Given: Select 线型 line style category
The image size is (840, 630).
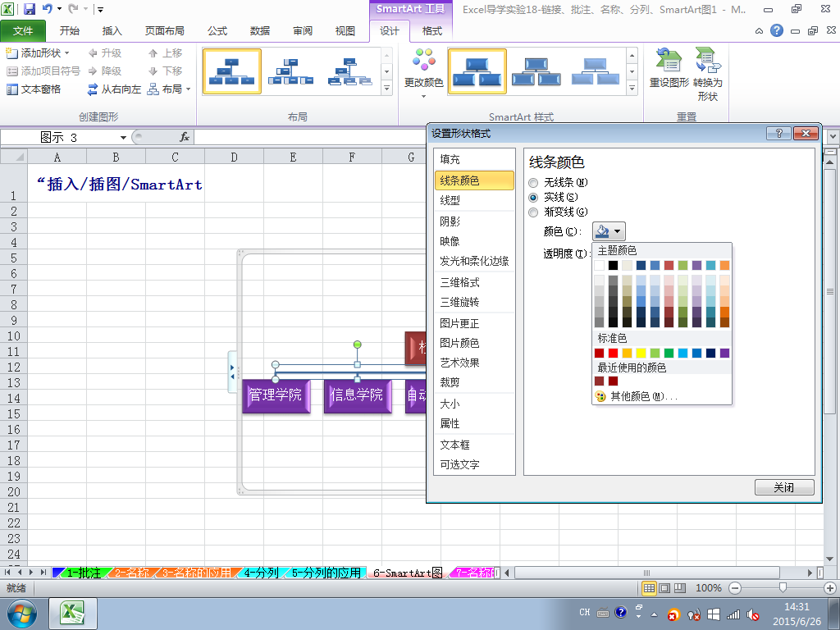Looking at the screenshot, I should (475, 200).
